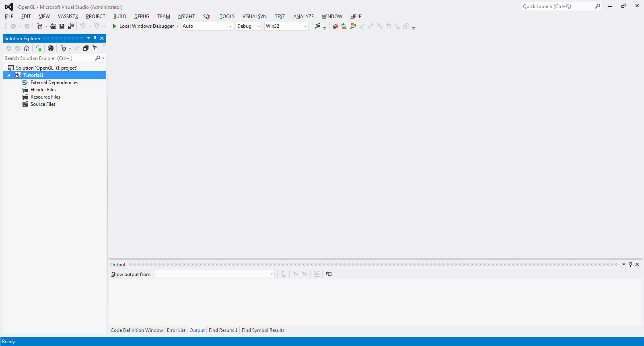Switch to Find Results 1 tab

click(223, 330)
